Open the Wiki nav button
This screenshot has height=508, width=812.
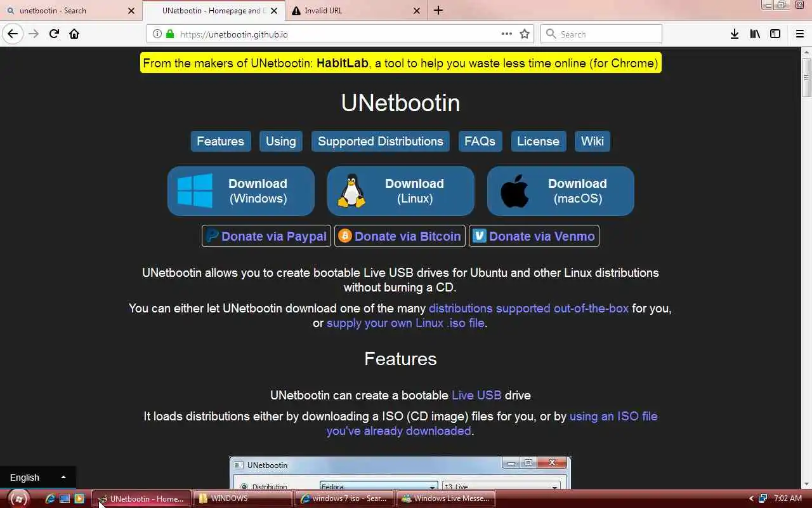[593, 141]
